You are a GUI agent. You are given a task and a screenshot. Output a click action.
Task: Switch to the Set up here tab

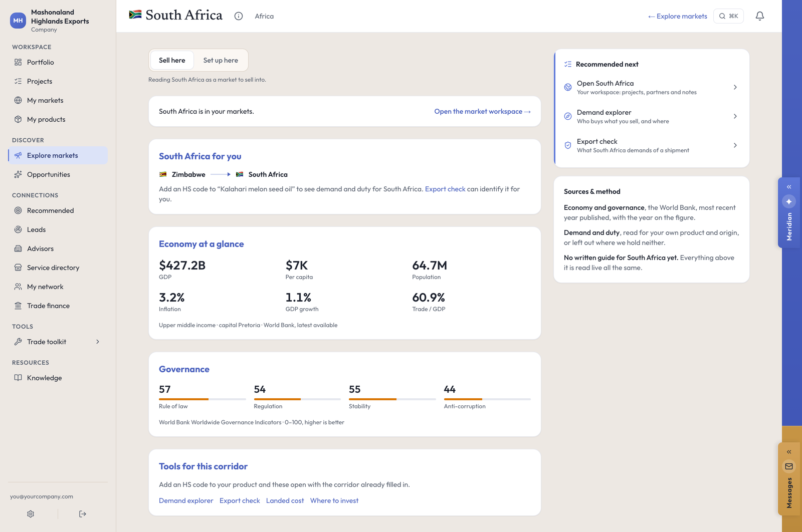coord(221,60)
